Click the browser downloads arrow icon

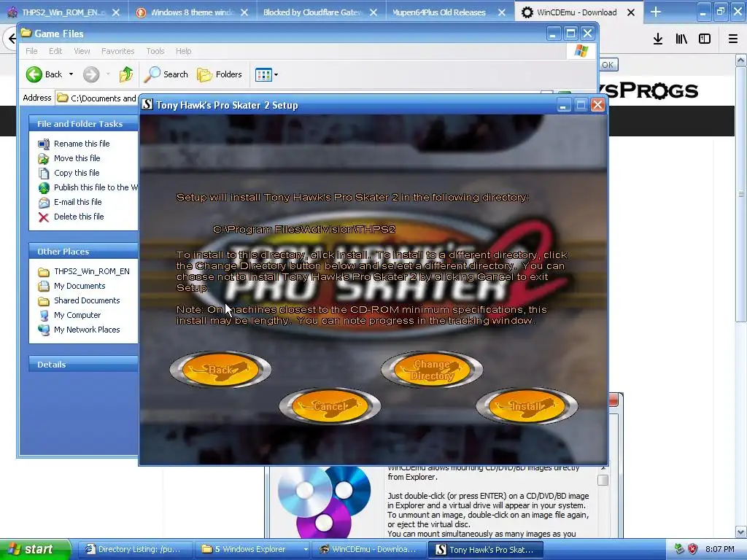(658, 39)
